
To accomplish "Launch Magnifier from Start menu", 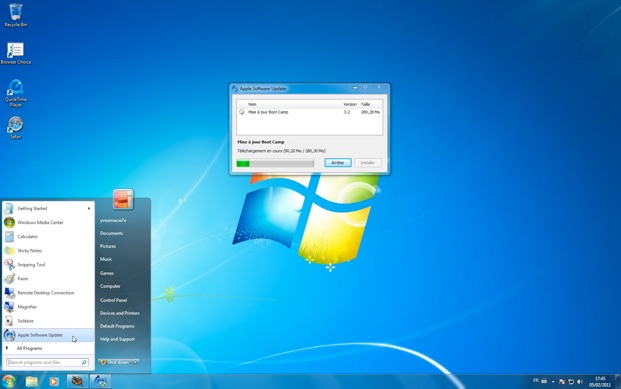I will point(48,307).
